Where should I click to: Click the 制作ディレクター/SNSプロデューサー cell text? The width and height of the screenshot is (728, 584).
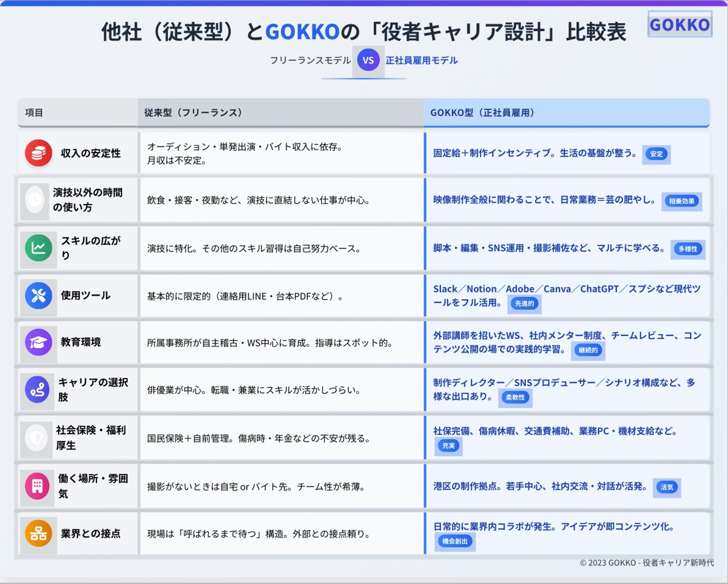pyautogui.click(x=565, y=389)
